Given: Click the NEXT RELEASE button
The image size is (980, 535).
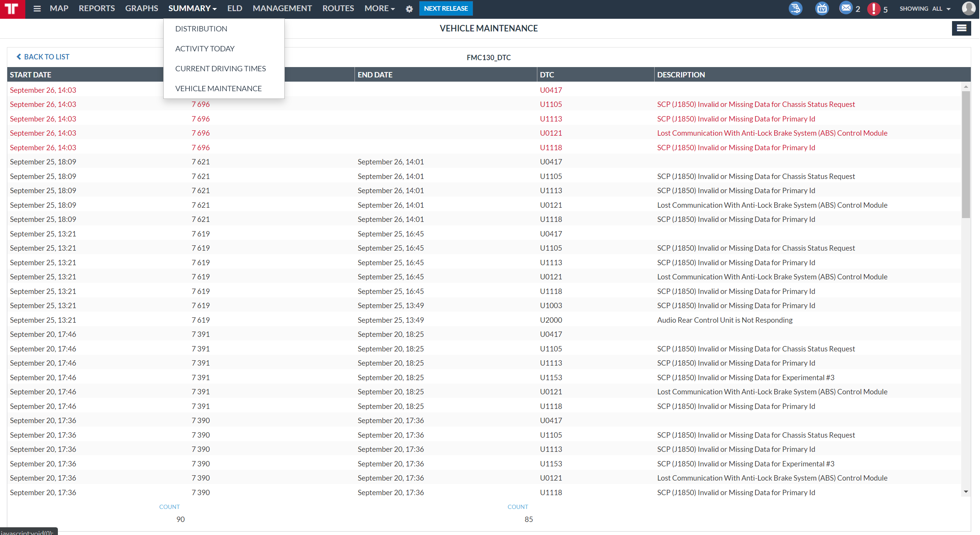Looking at the screenshot, I should (x=446, y=8).
